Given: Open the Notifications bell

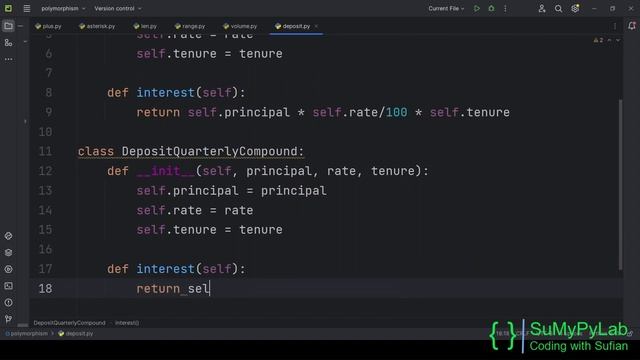Looking at the screenshot, I should coord(631,26).
